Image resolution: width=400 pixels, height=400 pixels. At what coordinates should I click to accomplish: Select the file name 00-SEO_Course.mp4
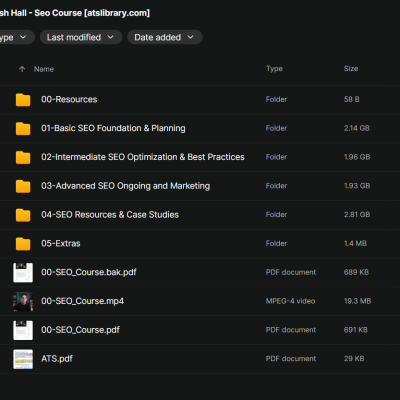82,301
